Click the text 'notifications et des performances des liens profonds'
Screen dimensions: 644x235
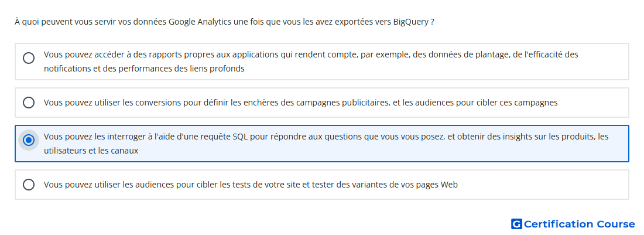144,69
